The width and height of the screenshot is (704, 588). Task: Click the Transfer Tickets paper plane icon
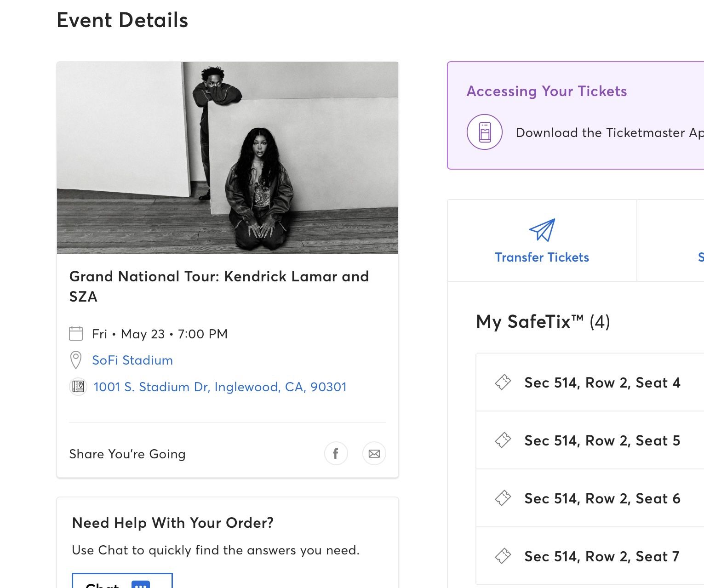pos(542,230)
